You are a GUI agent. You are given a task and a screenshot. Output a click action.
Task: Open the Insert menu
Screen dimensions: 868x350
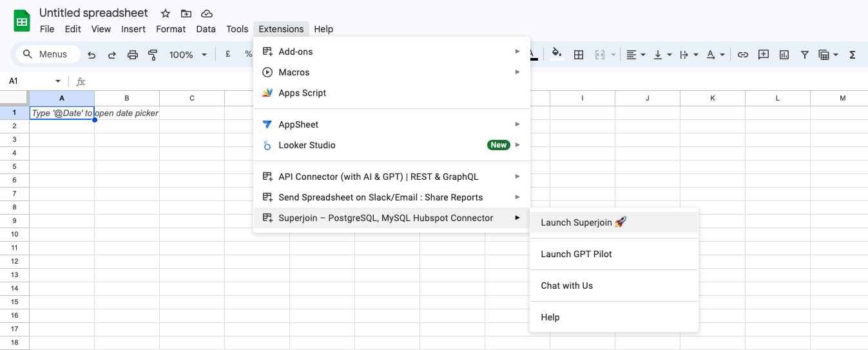133,29
